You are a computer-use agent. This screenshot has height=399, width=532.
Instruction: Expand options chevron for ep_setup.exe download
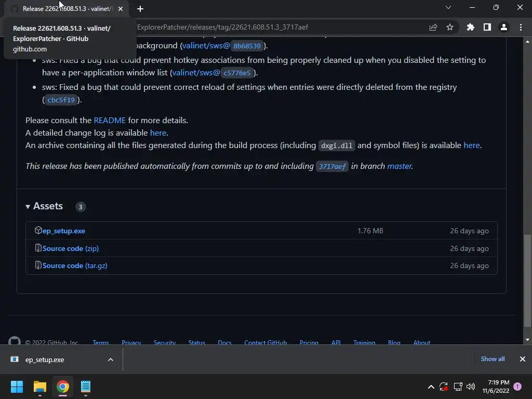click(x=111, y=360)
